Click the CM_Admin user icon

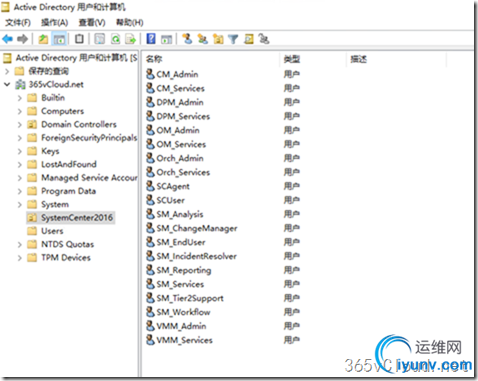point(150,74)
